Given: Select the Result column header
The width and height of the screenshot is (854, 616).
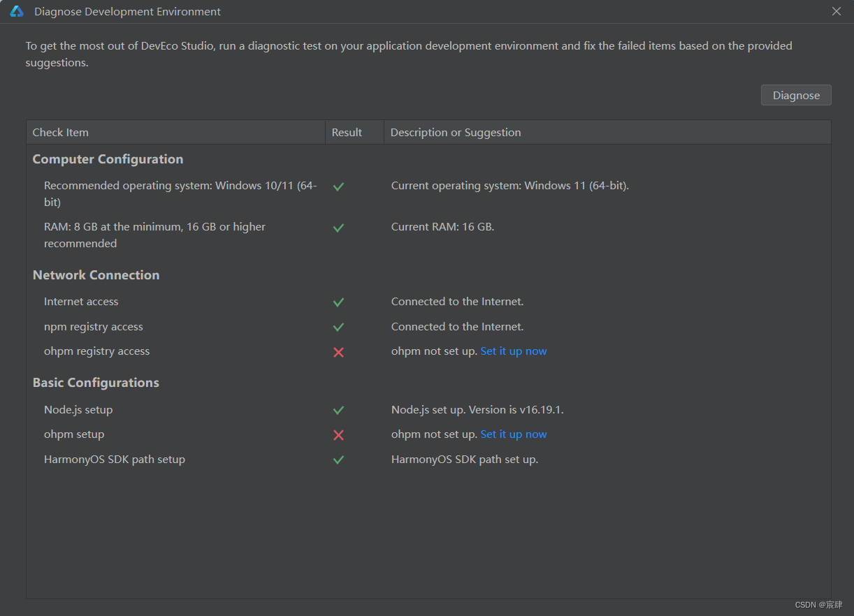Looking at the screenshot, I should (x=354, y=132).
